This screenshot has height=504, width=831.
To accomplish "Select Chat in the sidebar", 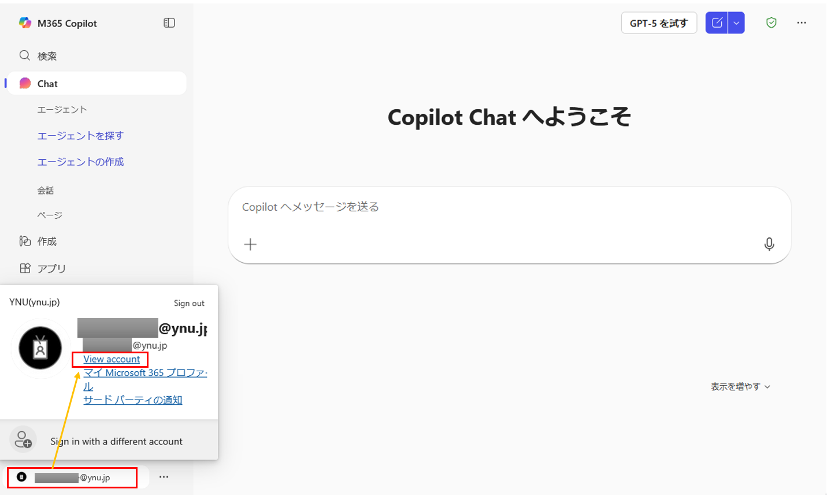I will click(47, 83).
